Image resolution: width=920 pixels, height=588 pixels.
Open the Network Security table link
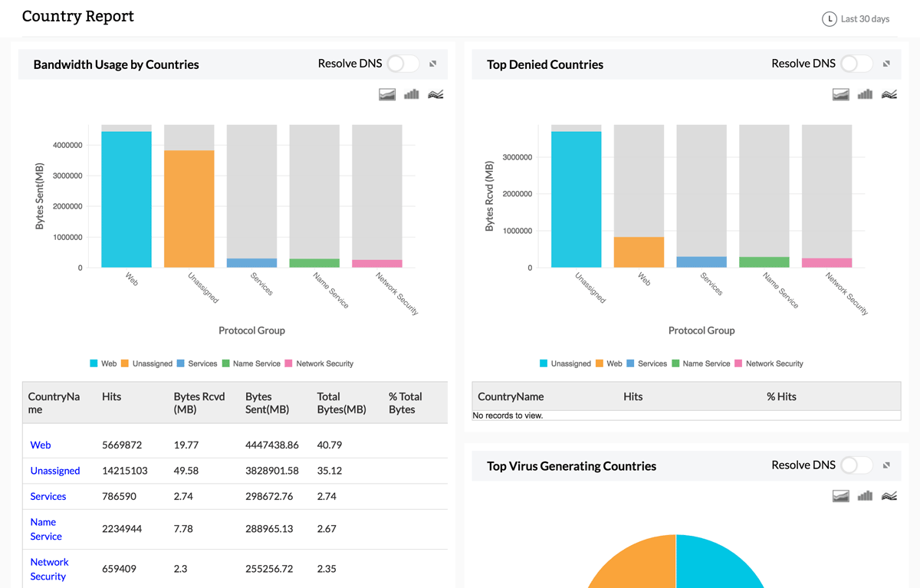(49, 569)
